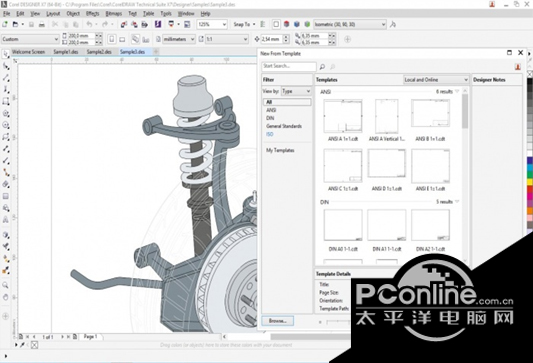Expand the Local and Online dropdown
Screen dimensions: 533x363
pos(436,80)
